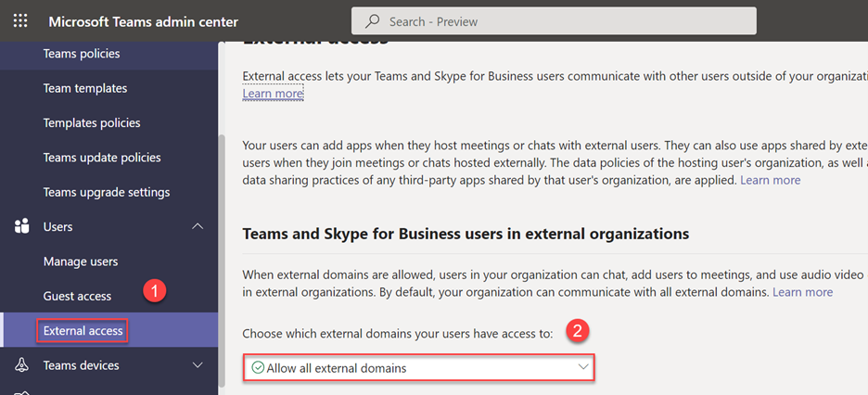Image resolution: width=868 pixels, height=395 pixels.
Task: Open Teams update policies
Action: (102, 158)
